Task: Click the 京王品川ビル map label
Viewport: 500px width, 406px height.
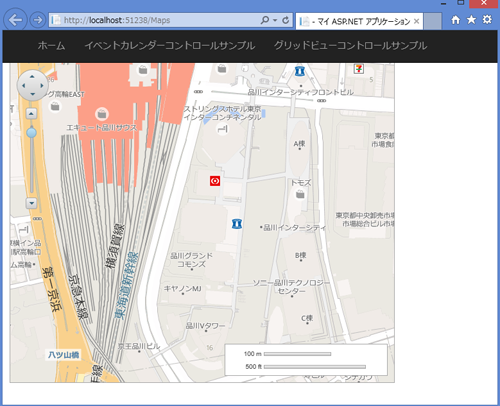Action: coord(139,346)
